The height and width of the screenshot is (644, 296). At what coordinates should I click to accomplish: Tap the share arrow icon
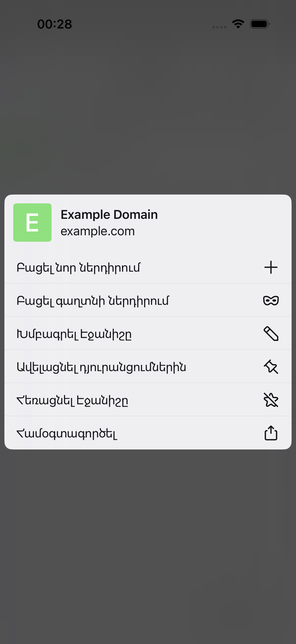[271, 433]
